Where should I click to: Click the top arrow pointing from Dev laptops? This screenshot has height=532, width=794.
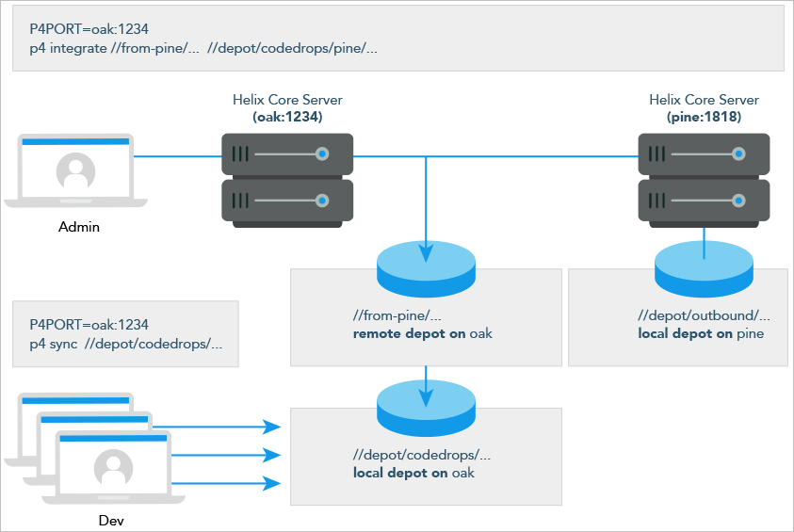point(226,427)
